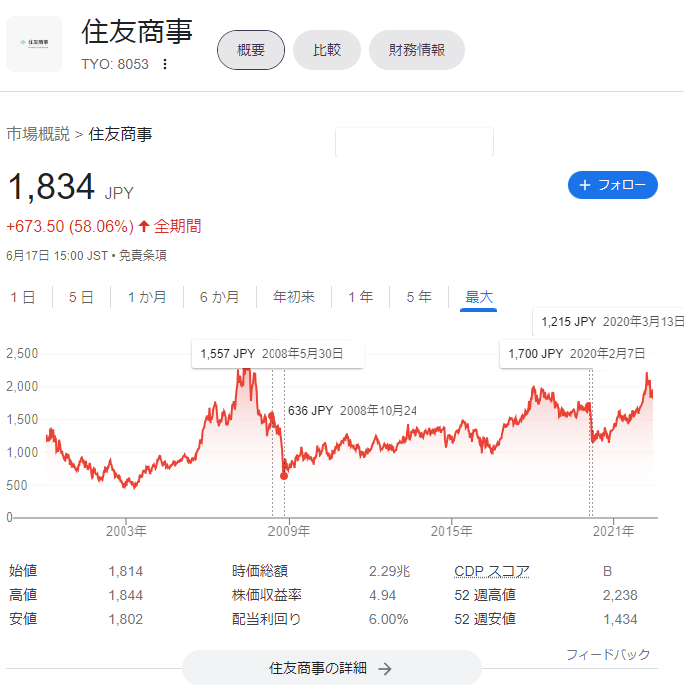Click the CDP スコア label
Viewport: 688px width, 685px height.
click(x=491, y=571)
